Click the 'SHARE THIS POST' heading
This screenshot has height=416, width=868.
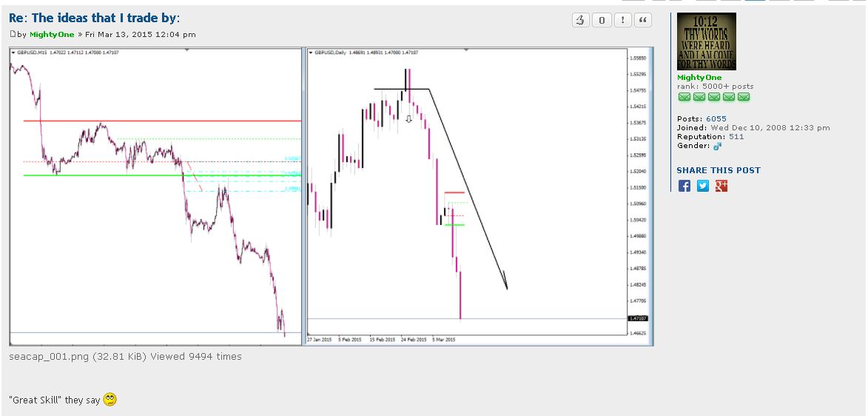(719, 170)
